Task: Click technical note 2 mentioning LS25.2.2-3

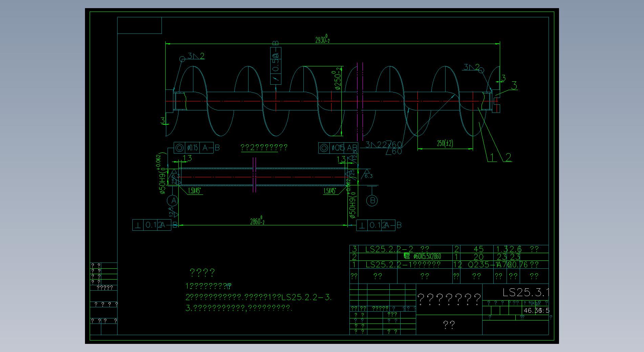Action: click(x=258, y=297)
